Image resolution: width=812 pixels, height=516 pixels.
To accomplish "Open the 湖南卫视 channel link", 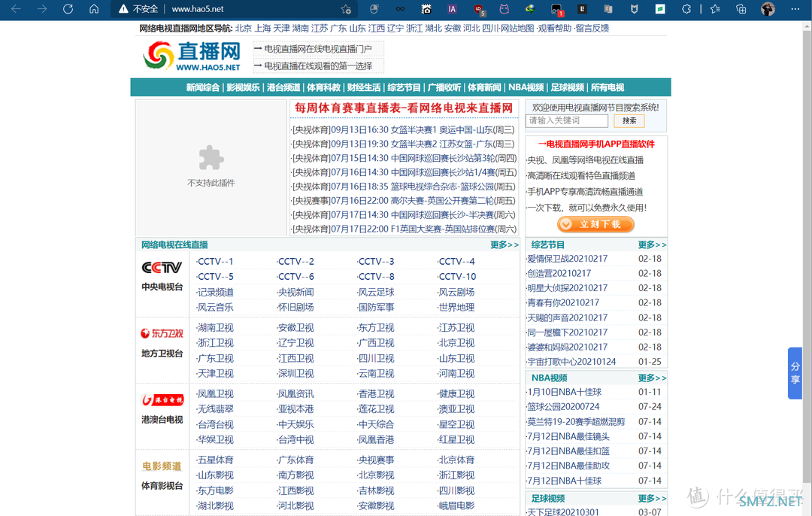I will [215, 327].
